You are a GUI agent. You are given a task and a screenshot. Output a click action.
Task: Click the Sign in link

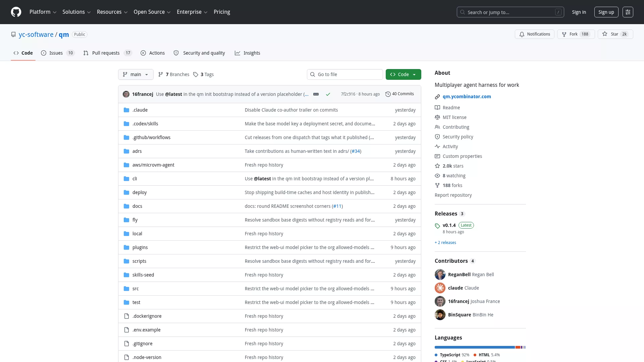coord(579,12)
